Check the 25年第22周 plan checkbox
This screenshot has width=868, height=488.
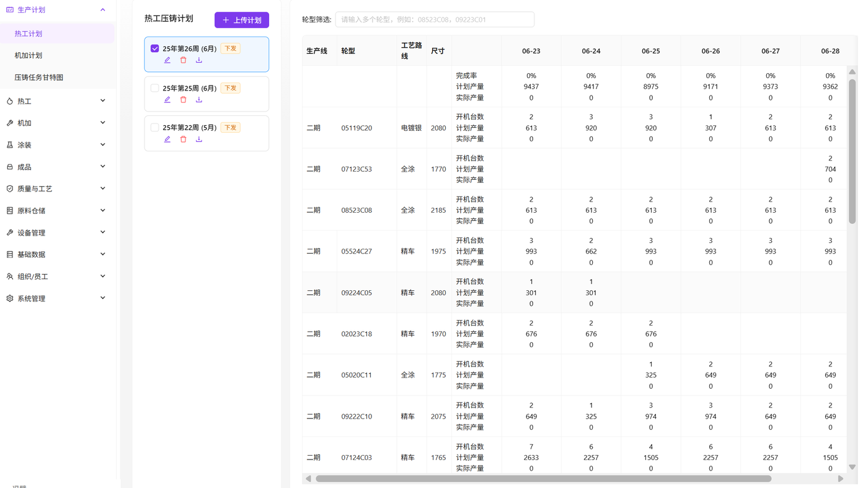click(x=155, y=128)
